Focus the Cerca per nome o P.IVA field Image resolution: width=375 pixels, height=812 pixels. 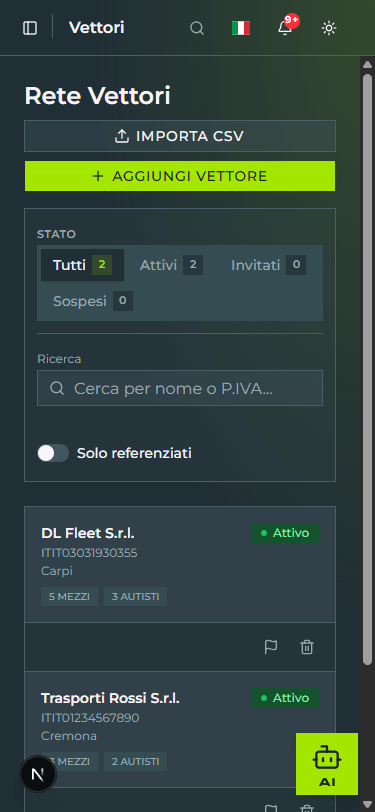coord(180,388)
